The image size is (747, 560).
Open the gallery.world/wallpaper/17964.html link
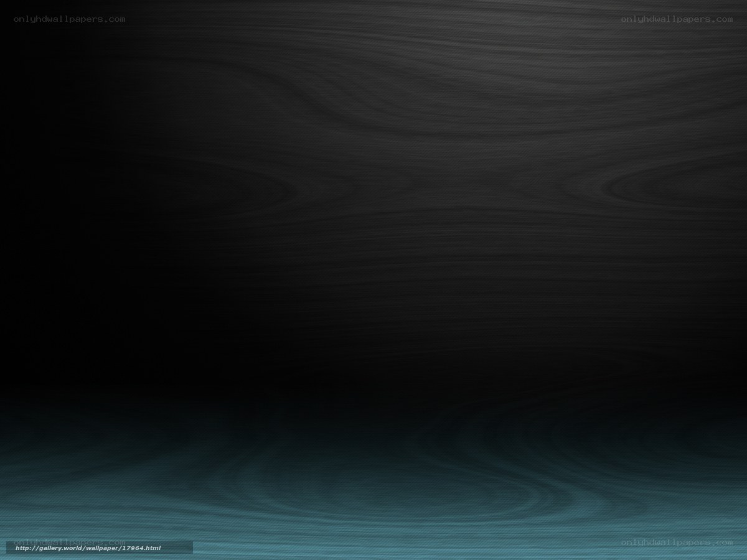pyautogui.click(x=88, y=548)
